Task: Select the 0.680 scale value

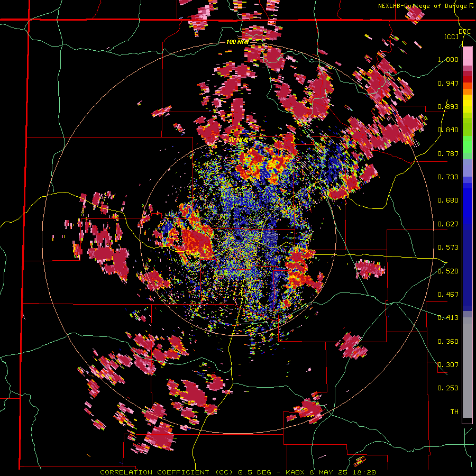Action: (448, 200)
